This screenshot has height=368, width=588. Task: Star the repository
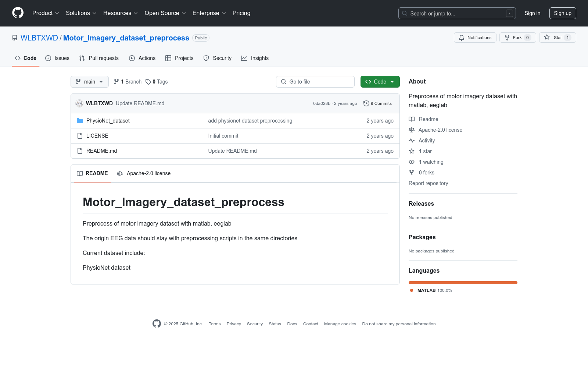tap(557, 38)
